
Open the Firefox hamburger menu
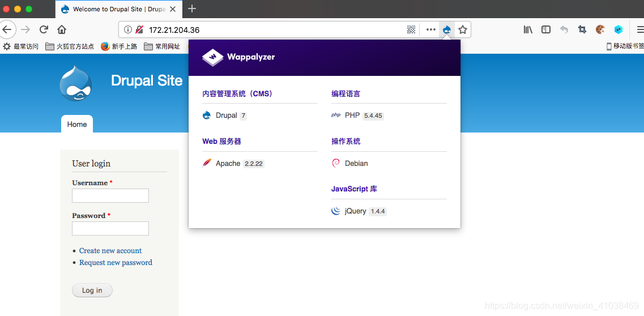point(640,29)
